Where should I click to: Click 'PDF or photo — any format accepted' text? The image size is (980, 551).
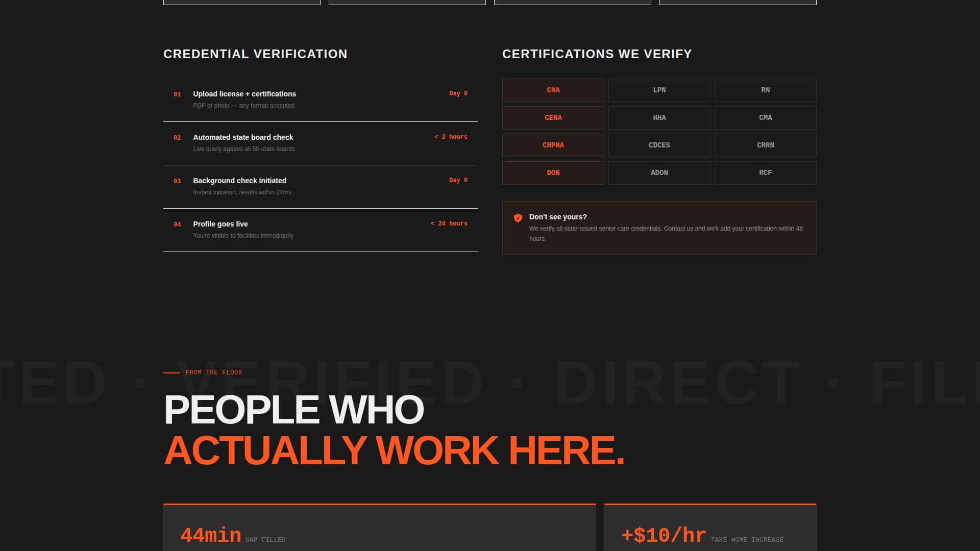(244, 106)
